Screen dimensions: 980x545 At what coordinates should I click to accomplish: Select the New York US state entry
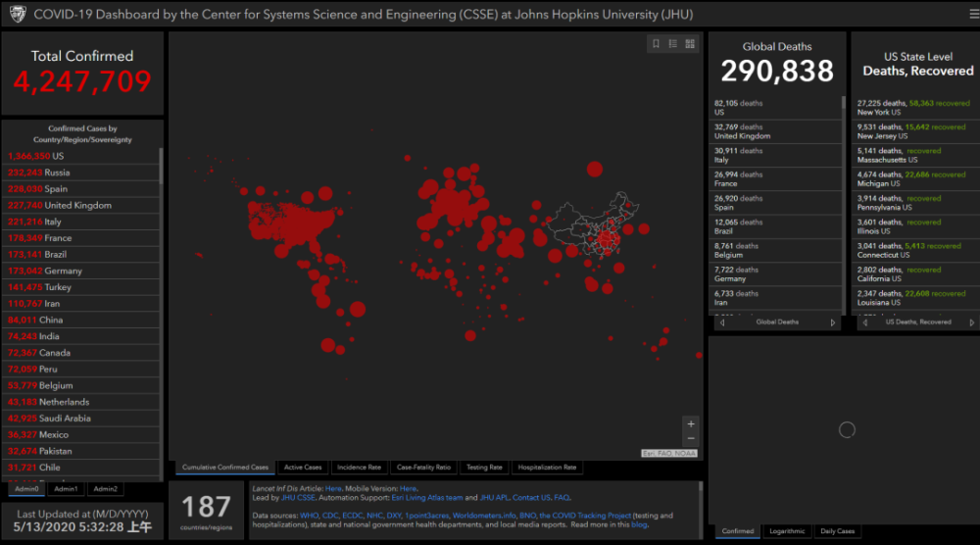pyautogui.click(x=916, y=108)
